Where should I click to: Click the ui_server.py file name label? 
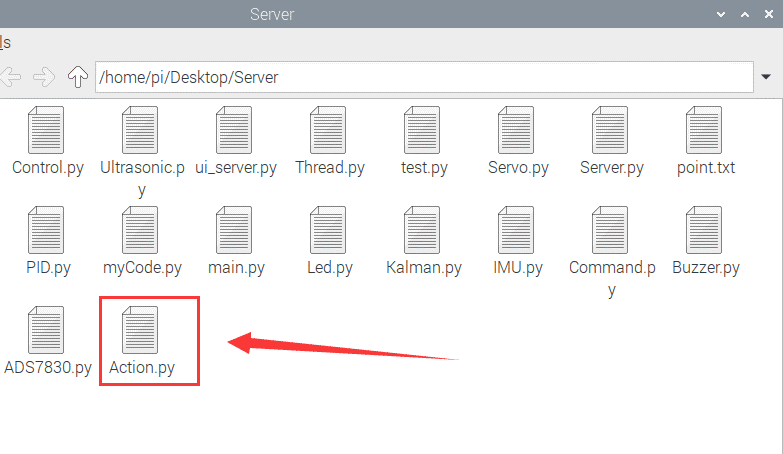(x=236, y=168)
